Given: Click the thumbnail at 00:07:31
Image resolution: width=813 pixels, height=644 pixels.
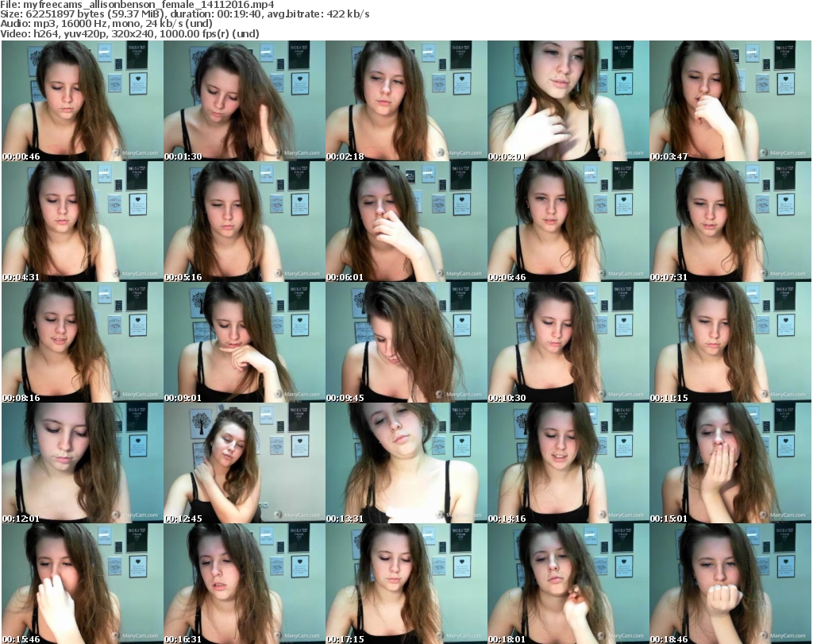Looking at the screenshot, I should [x=730, y=222].
